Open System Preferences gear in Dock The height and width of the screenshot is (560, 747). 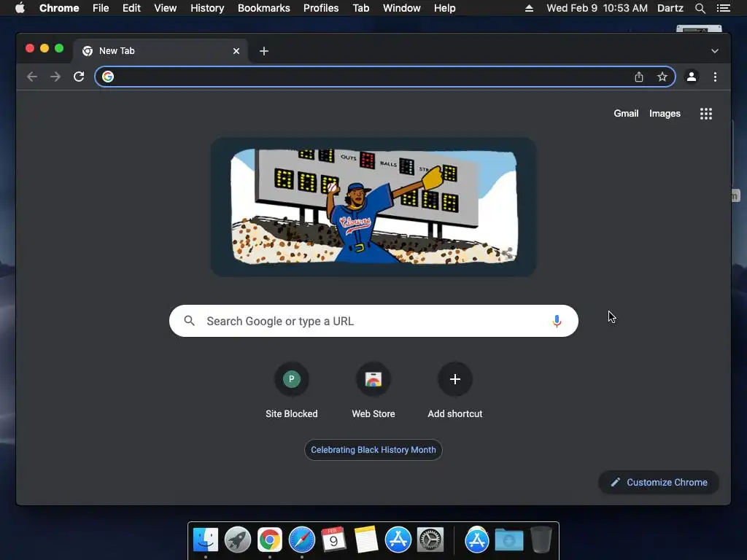click(430, 540)
